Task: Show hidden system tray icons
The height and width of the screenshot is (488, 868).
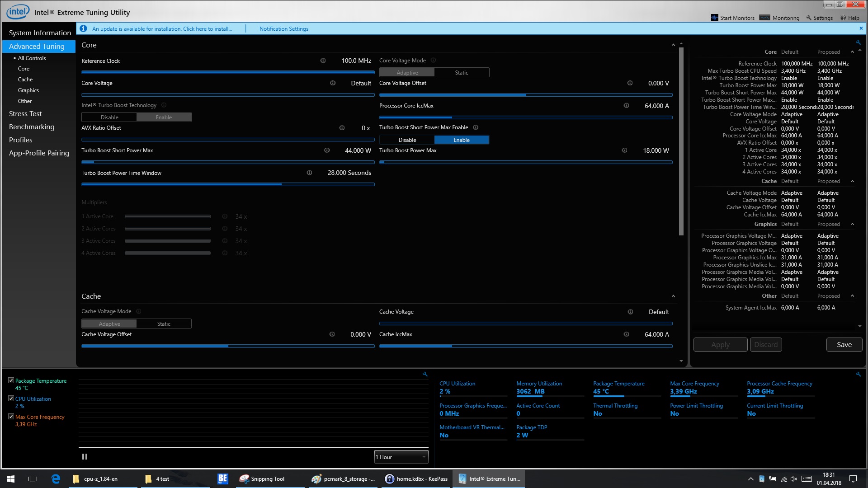Action: (x=750, y=479)
